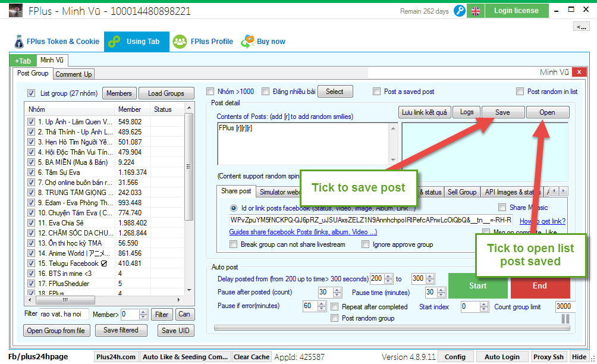Click the UK flag language icon
The width and height of the screenshot is (597, 364).
coord(476,11)
